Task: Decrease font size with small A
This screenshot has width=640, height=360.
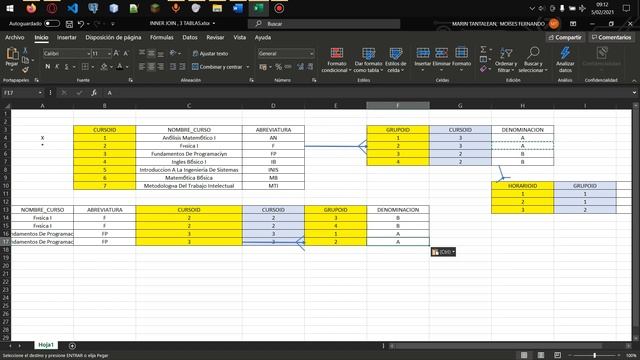Action: coord(126,53)
